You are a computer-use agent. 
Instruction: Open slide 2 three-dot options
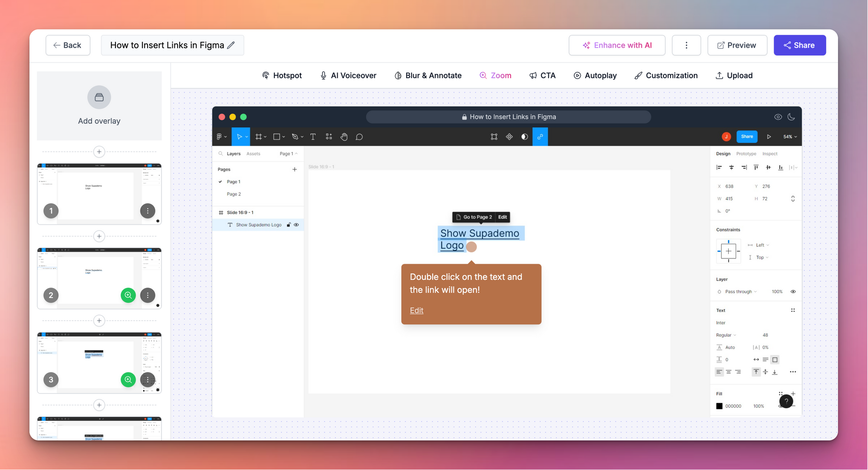148,295
